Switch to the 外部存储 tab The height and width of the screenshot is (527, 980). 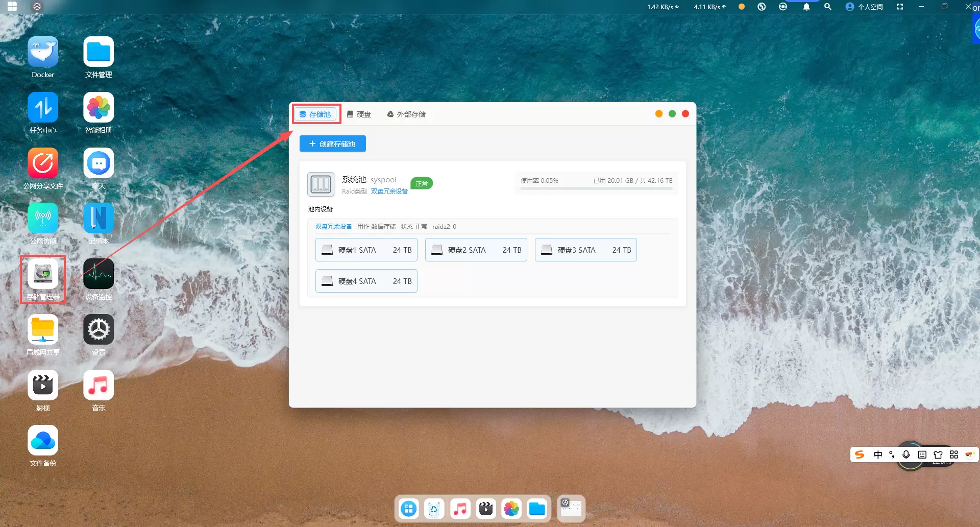[x=406, y=114]
